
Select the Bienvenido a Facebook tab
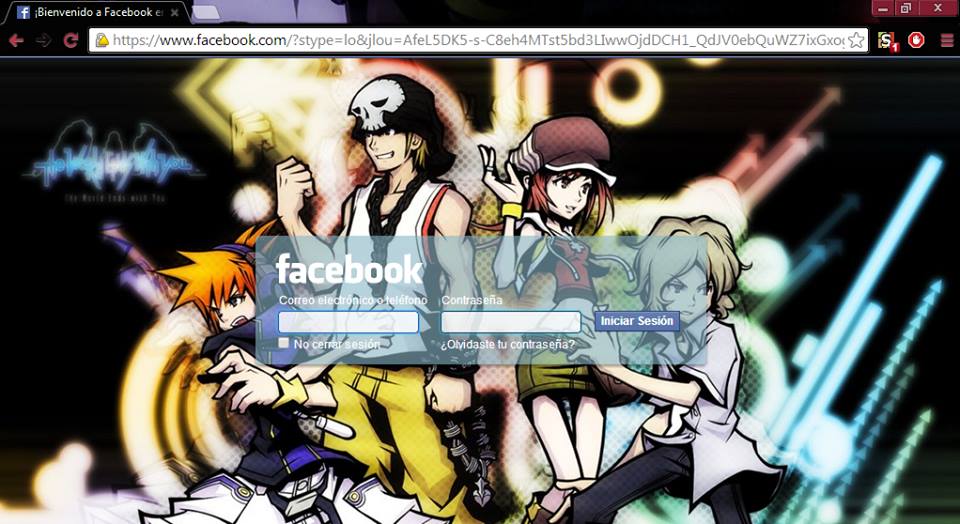[x=96, y=12]
